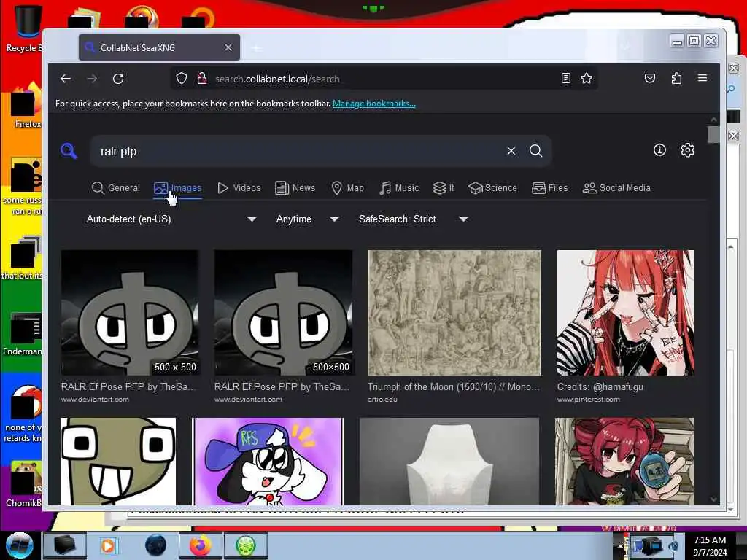747x560 pixels.
Task: Clear the search query with X icon
Action: 511,151
